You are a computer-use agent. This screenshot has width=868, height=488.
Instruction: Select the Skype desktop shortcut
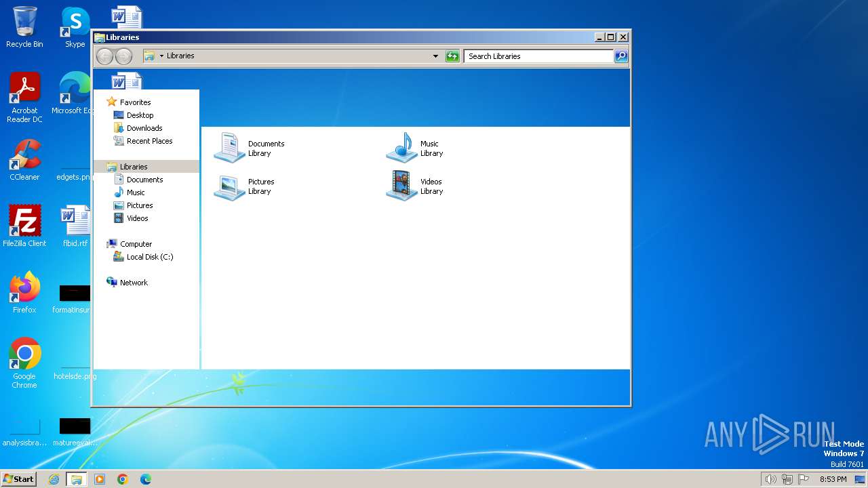(75, 27)
